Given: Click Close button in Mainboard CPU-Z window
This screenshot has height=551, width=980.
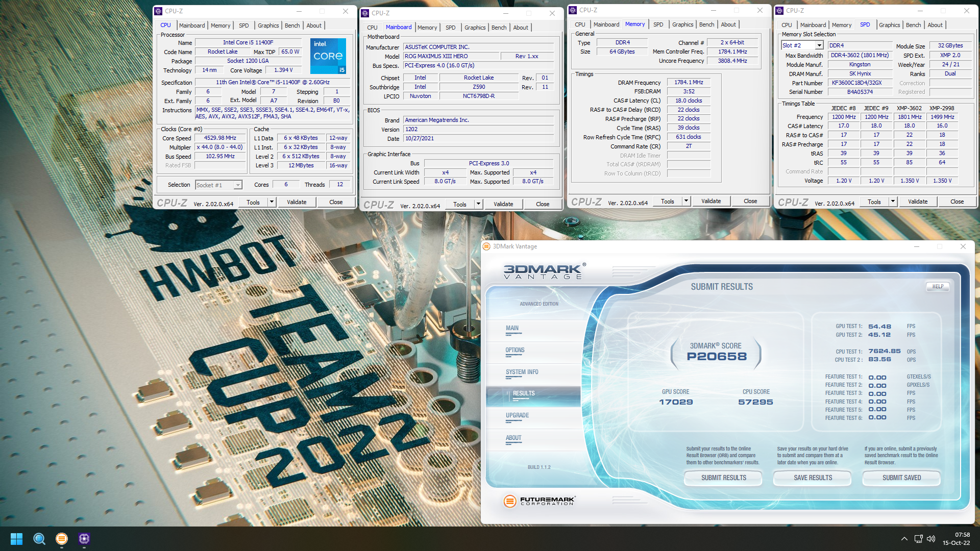Looking at the screenshot, I should (543, 204).
